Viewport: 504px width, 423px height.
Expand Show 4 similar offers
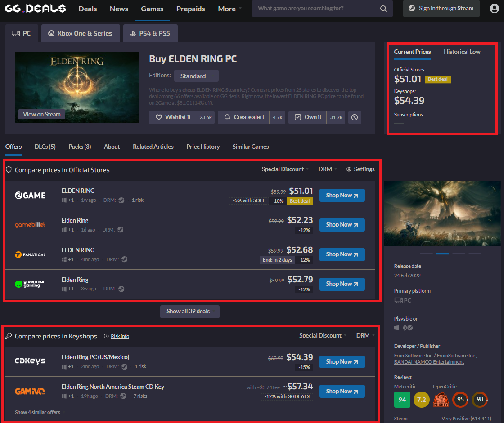39,412
